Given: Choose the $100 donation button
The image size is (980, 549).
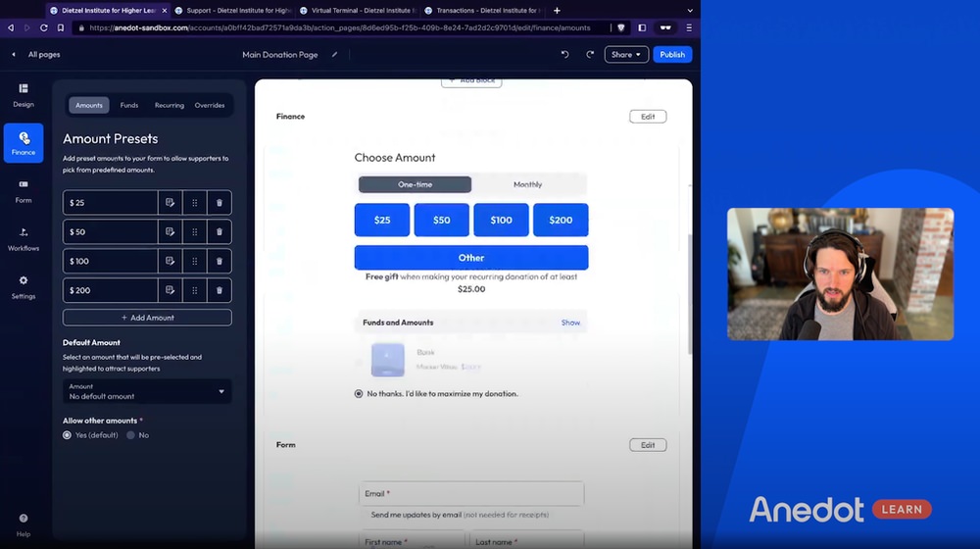Looking at the screenshot, I should tap(501, 221).
